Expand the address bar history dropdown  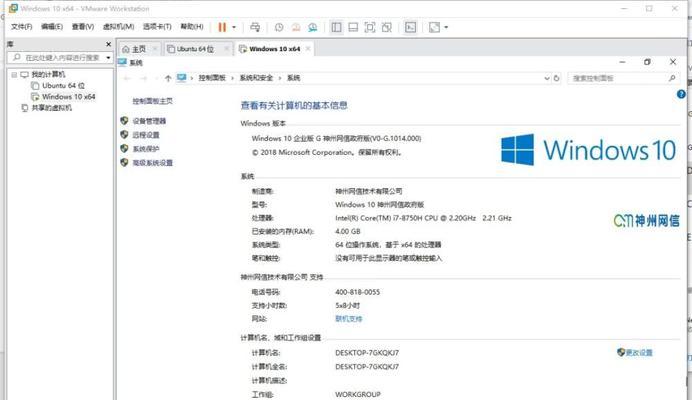547,78
